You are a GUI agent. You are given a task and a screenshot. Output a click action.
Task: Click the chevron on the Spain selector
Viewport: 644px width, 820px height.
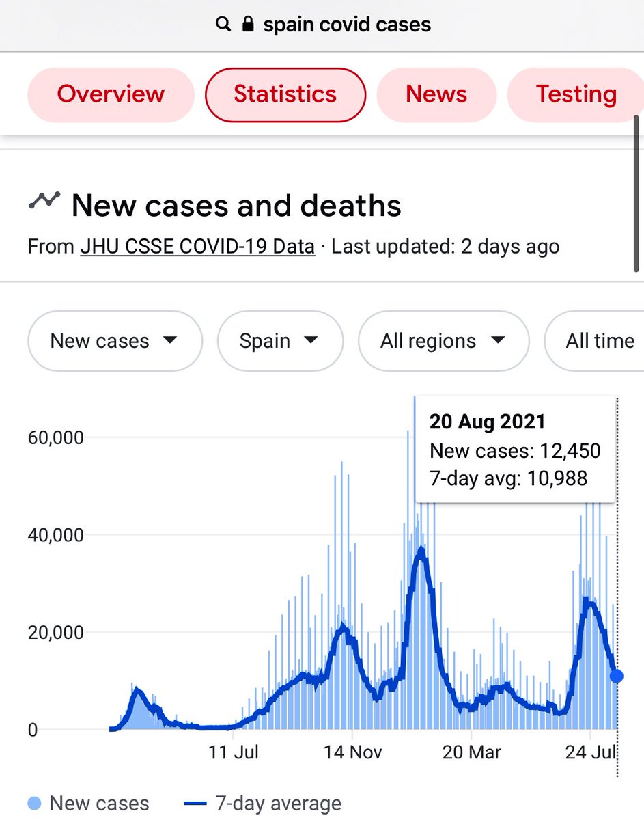(311, 341)
